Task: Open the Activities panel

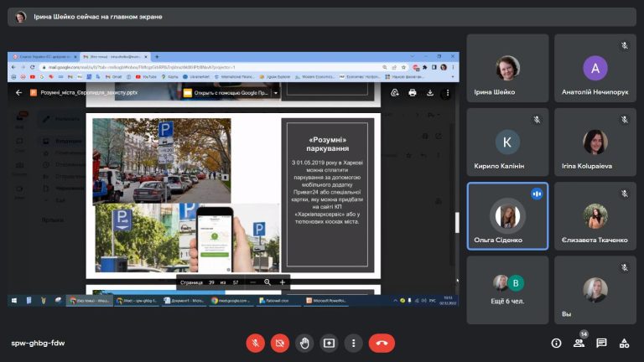Action: click(624, 343)
